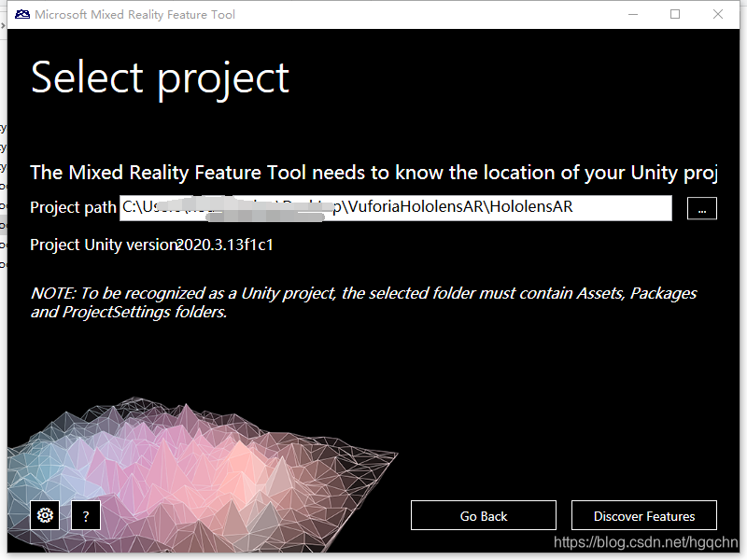Browse for project folder with ellipsis button

click(x=702, y=208)
